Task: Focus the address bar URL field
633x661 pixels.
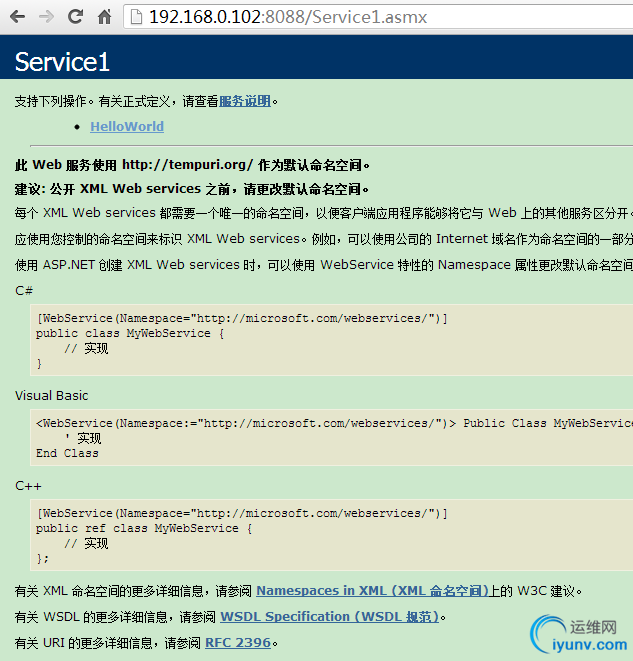Action: [x=380, y=17]
